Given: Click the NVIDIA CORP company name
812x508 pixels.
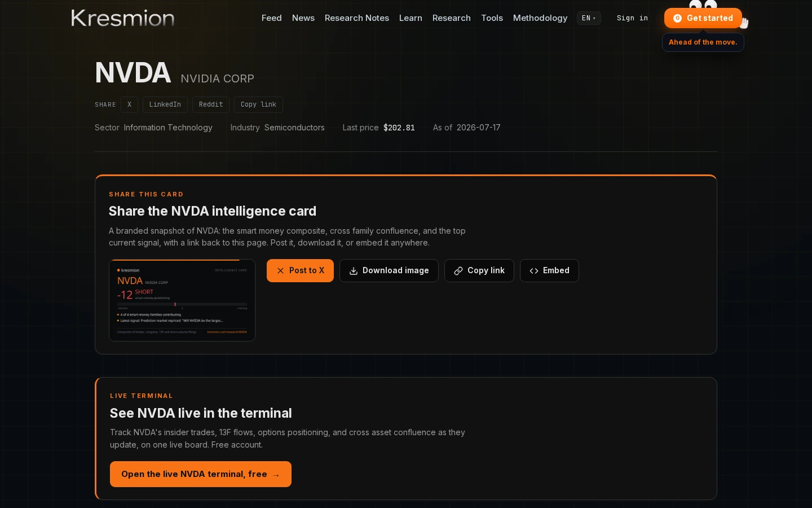Looking at the screenshot, I should [x=218, y=78].
